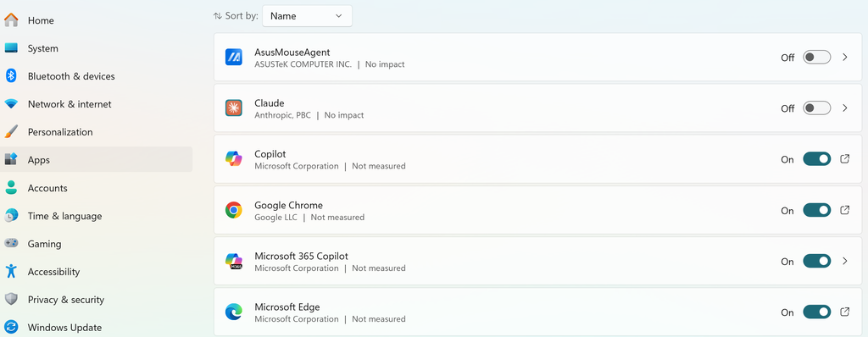
Task: Click the Microsoft Edge app name
Action: (x=287, y=307)
